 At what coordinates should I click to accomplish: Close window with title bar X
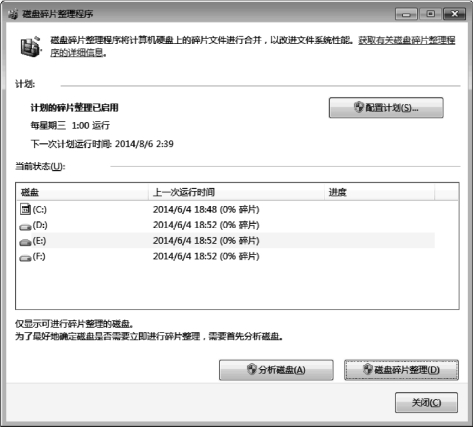[x=455, y=14]
